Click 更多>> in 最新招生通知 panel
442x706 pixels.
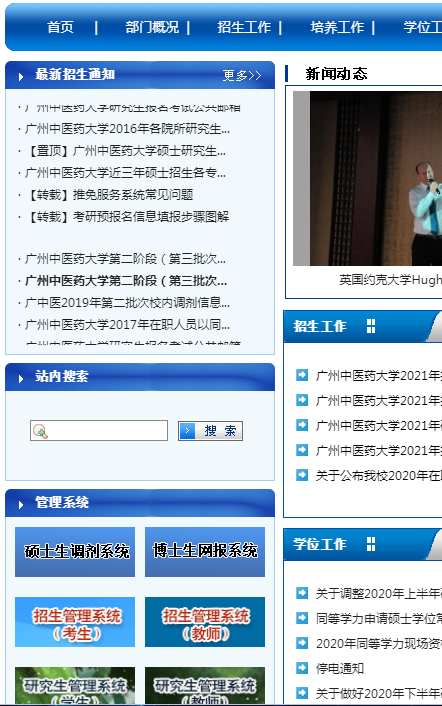[242, 75]
